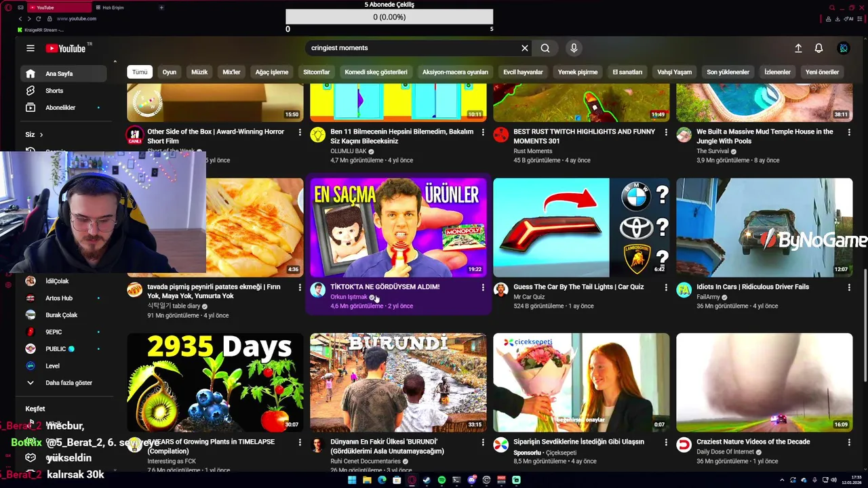
Task: Open the YouTube hamburger guide menu
Action: (x=31, y=48)
